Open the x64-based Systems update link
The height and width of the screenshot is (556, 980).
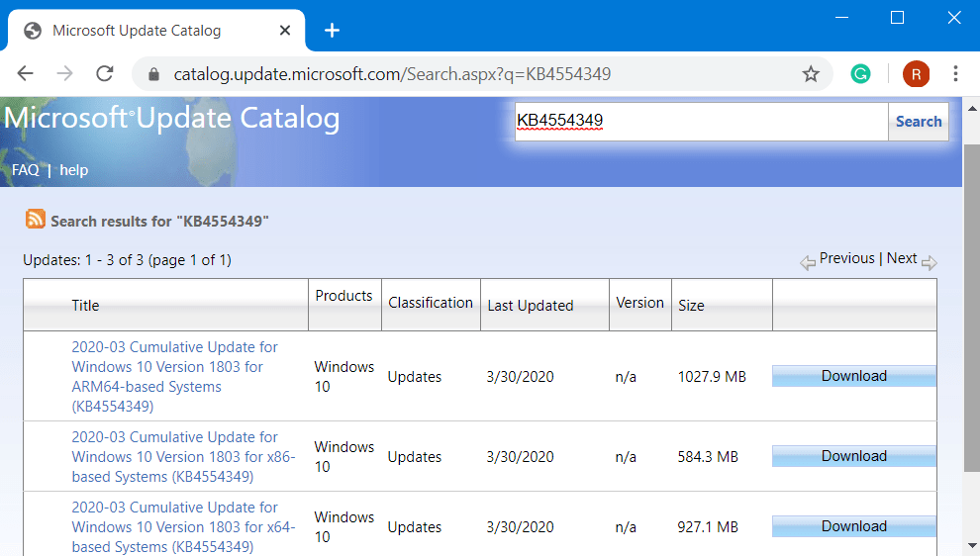click(x=183, y=526)
